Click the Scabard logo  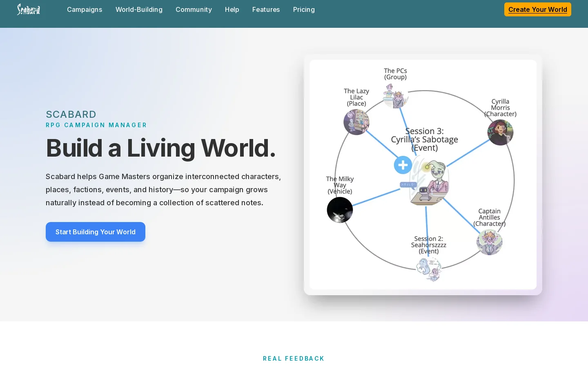pyautogui.click(x=29, y=9)
